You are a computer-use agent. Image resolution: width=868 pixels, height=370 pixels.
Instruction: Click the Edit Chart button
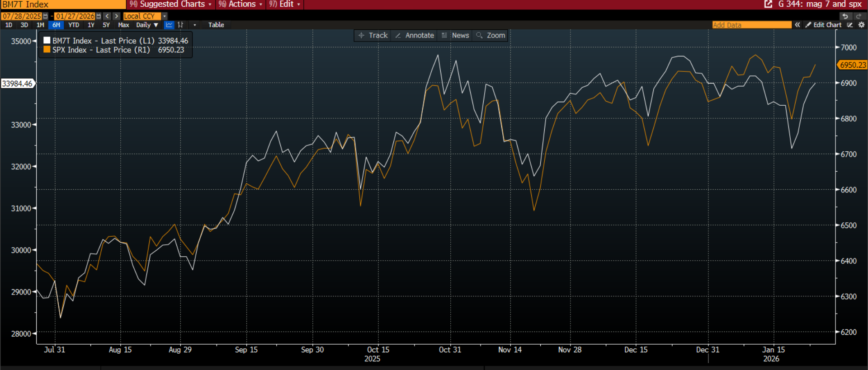coord(823,25)
